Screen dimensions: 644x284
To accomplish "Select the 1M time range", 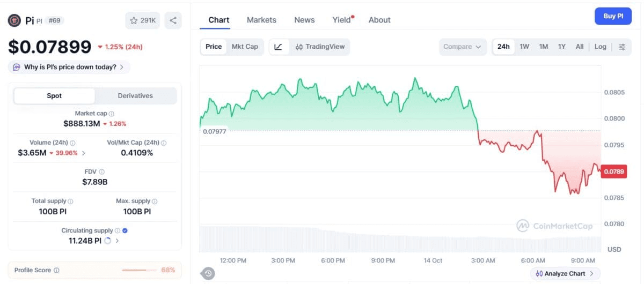I will coord(544,47).
